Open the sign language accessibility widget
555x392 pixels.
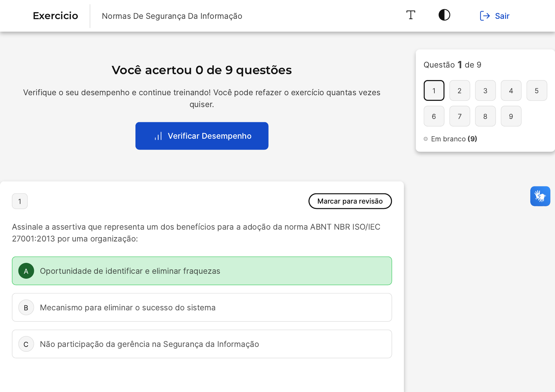click(x=540, y=196)
